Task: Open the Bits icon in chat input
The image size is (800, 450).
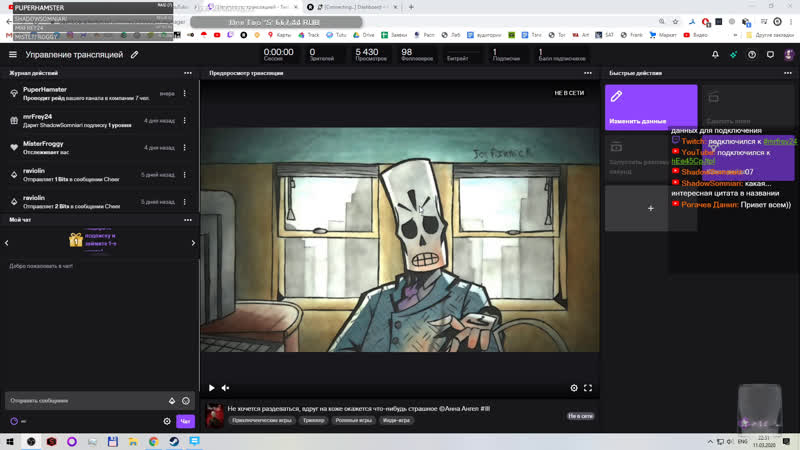Action: click(x=172, y=401)
